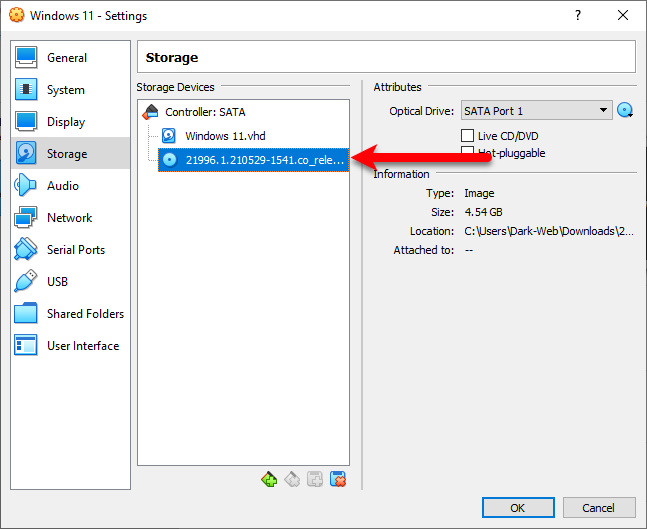Click the Type value Image
Screen dimensions: 647x529
coord(479,193)
